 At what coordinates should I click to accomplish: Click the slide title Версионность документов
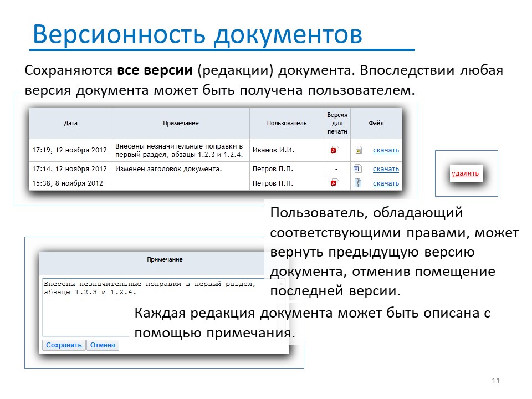pos(197,34)
